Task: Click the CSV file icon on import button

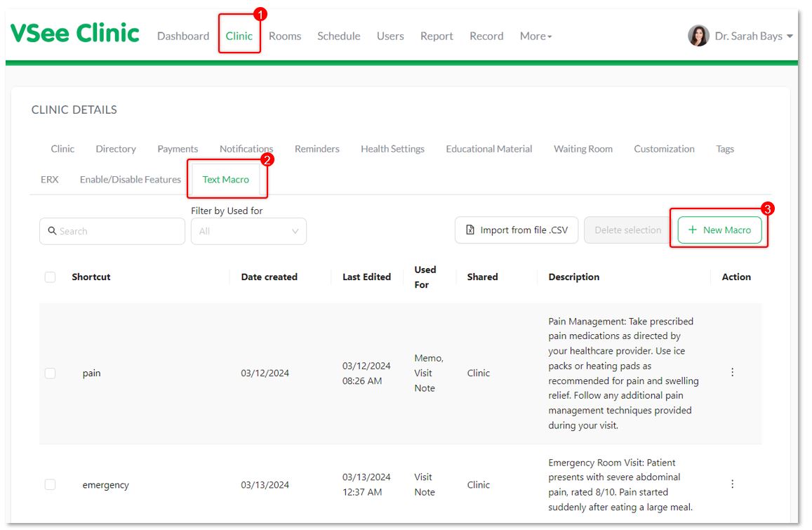Action: point(470,230)
